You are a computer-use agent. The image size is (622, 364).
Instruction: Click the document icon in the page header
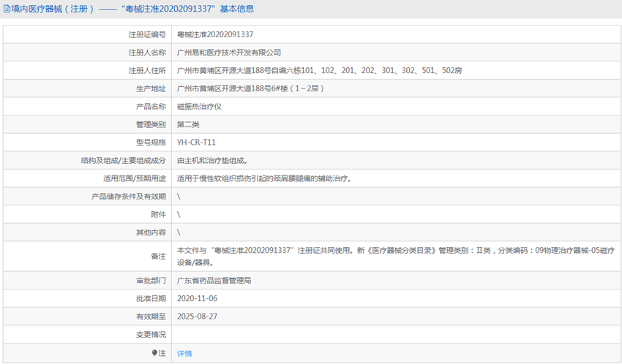click(7, 9)
